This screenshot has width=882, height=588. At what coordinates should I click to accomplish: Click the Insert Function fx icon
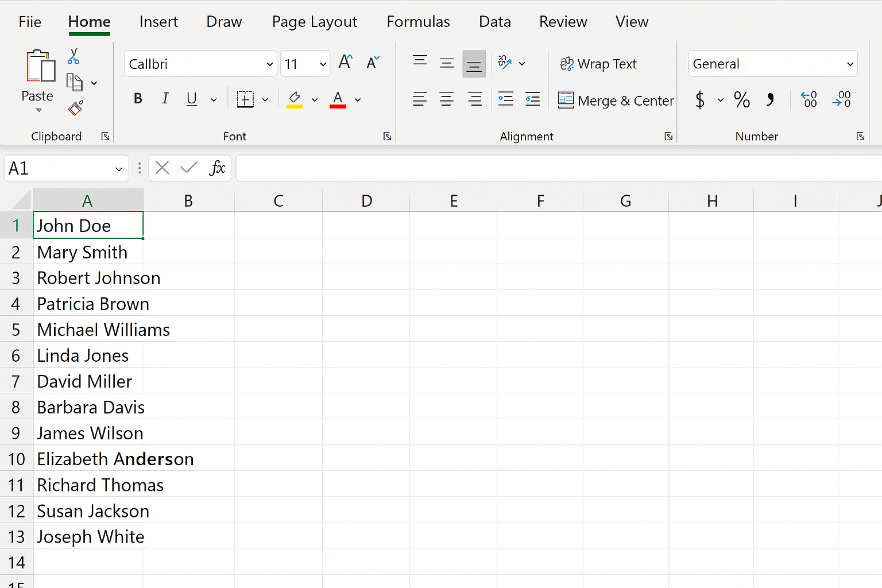(216, 168)
